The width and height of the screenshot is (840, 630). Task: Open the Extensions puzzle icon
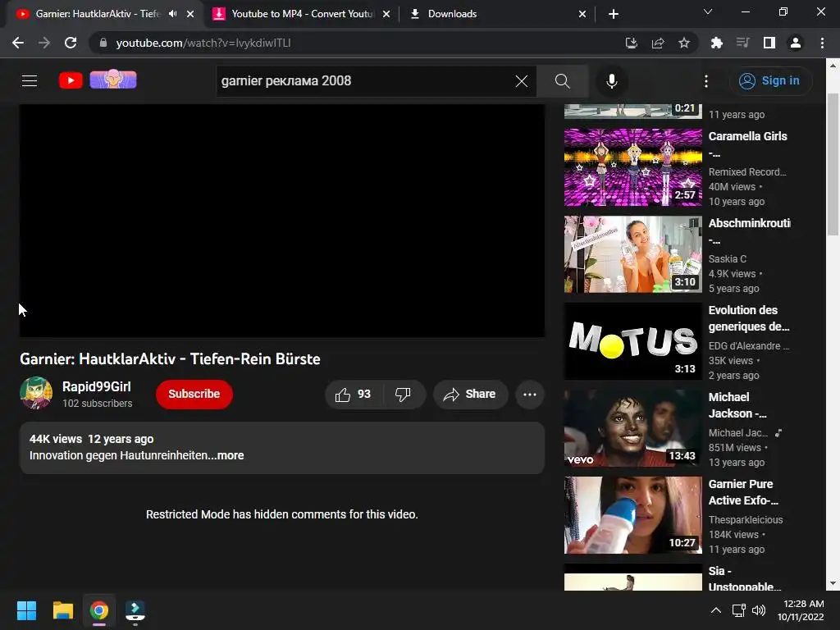pos(717,43)
